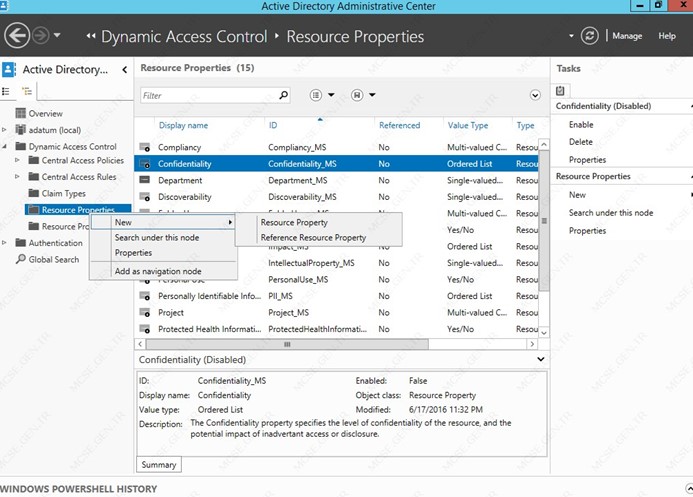Enable Confidentiality from Tasks pane
The height and width of the screenshot is (497, 693).
click(581, 125)
